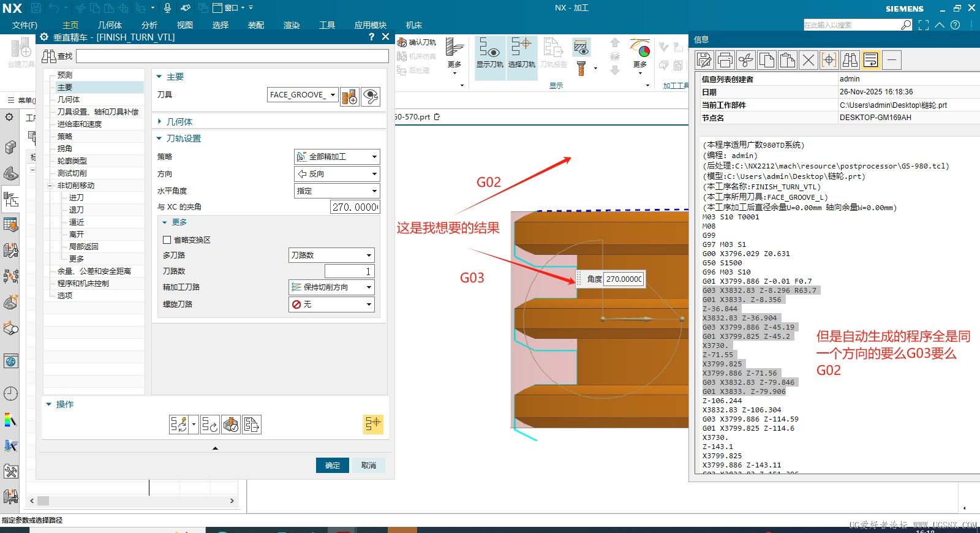The image size is (980, 533).
Task: Click the 取消 button
Action: pyautogui.click(x=369, y=466)
